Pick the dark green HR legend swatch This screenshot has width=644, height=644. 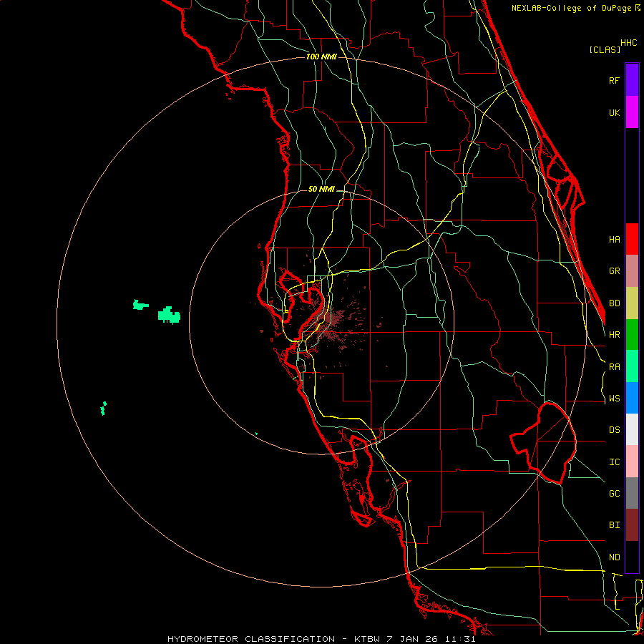tap(632, 335)
